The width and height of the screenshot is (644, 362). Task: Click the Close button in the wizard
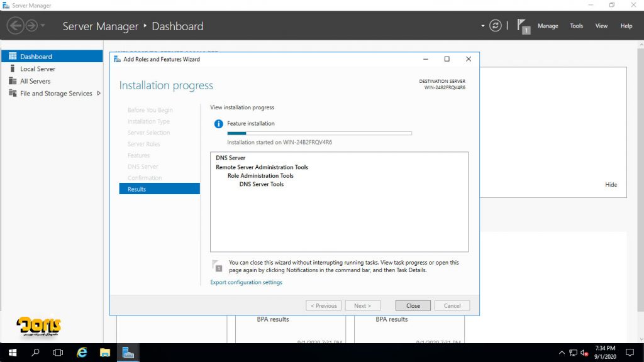coord(413,305)
